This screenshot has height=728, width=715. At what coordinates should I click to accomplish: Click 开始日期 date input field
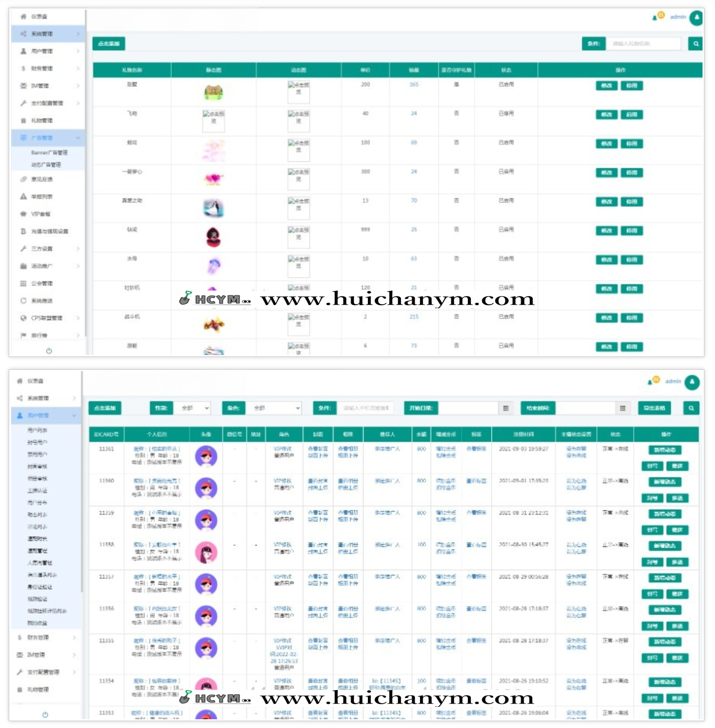click(468, 408)
